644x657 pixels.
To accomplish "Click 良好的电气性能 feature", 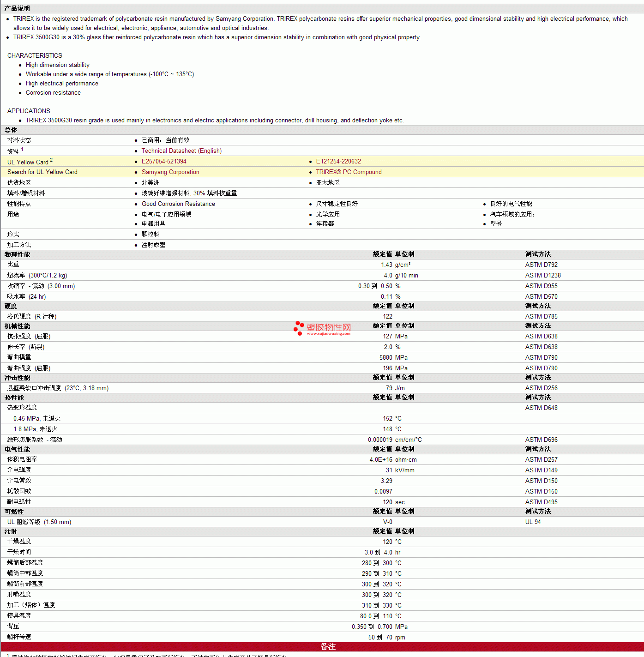I will pos(511,204).
